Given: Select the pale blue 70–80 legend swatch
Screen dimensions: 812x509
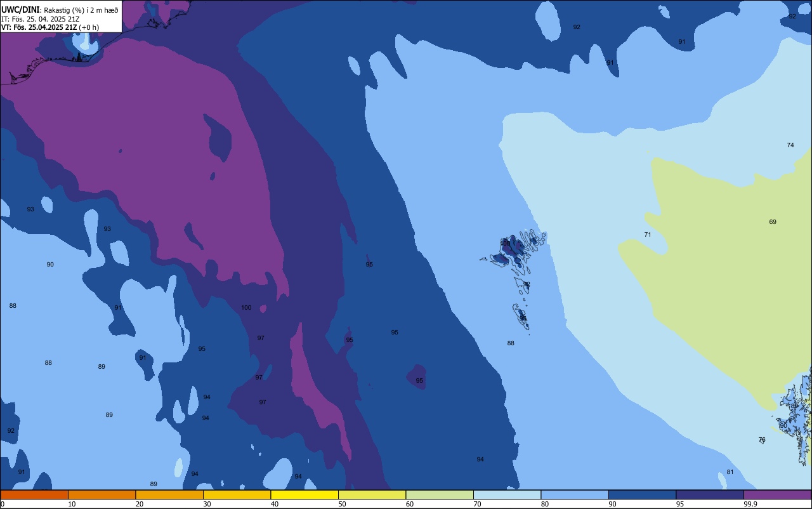Looking at the screenshot, I should pyautogui.click(x=507, y=494).
